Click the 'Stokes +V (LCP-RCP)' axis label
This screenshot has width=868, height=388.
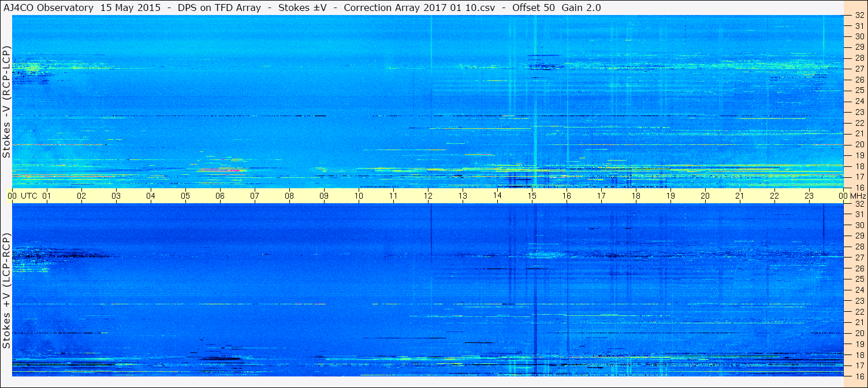pos(6,291)
